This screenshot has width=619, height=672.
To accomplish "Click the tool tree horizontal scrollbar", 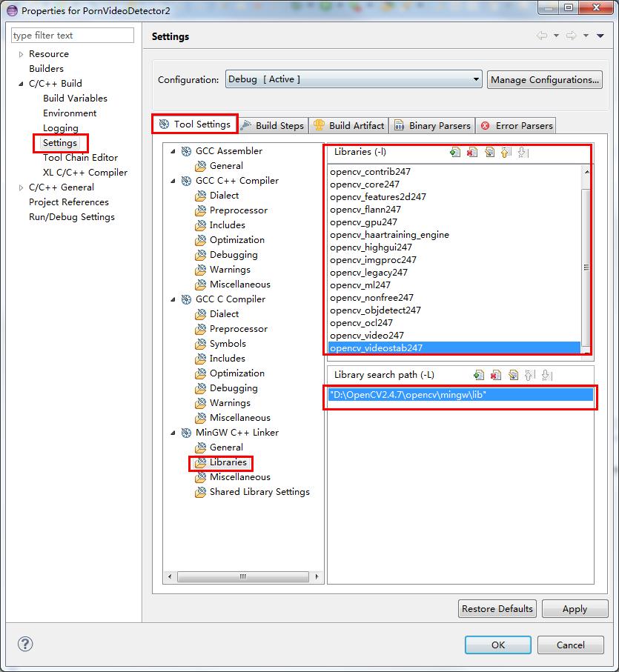I will (243, 576).
